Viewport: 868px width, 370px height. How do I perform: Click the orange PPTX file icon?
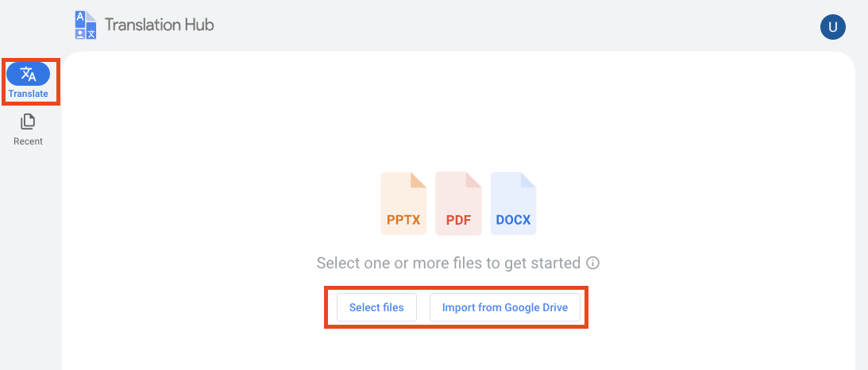[x=403, y=203]
